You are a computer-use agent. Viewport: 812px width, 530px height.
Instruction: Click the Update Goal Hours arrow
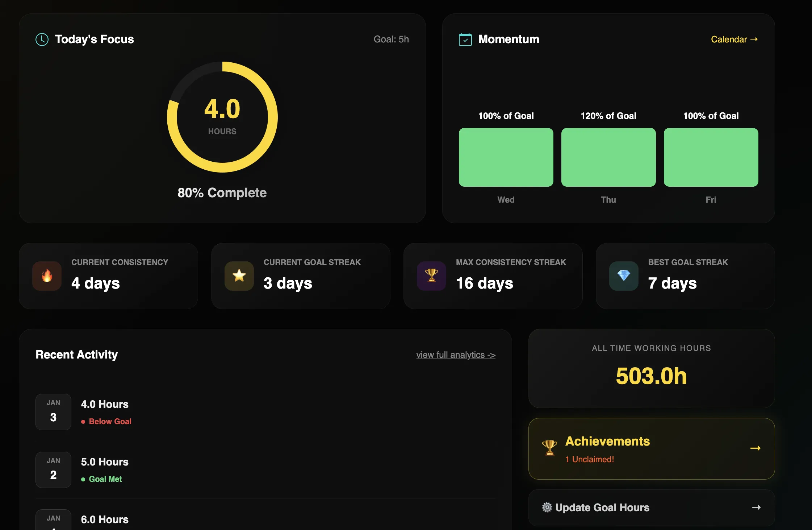click(x=756, y=508)
